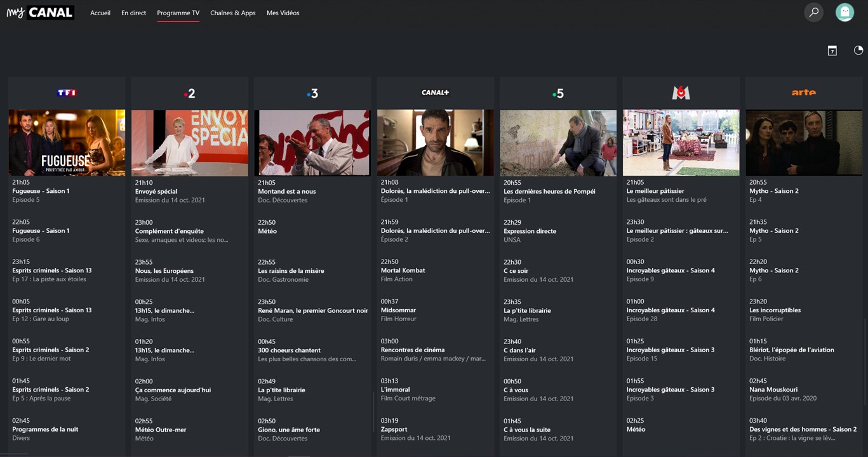Open Chaînes & Apps tab
Screen dimensions: 868x457
point(233,13)
